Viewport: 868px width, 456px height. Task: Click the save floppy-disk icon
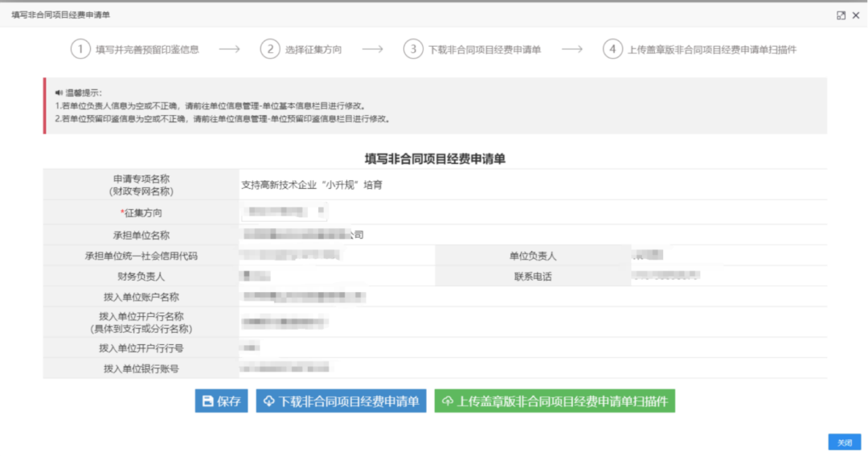[207, 401]
